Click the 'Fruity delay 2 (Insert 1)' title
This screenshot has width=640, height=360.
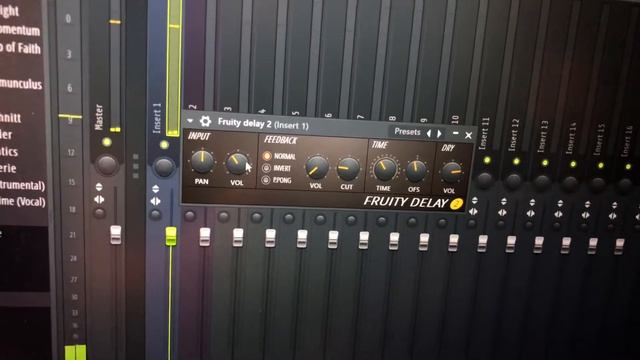pyautogui.click(x=263, y=124)
